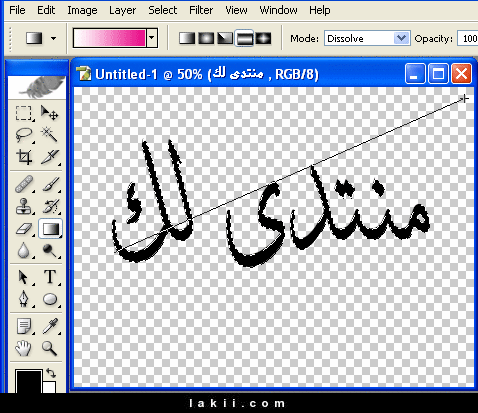Viewport: 478px width, 413px height.
Task: Choose the Horizontal Type tool
Action: pyautogui.click(x=50, y=277)
